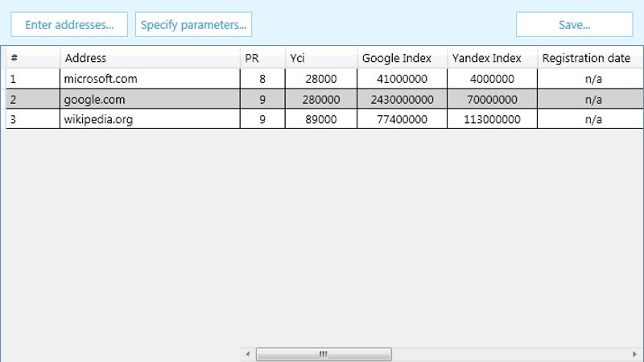Click PR value 9 in google.com row
This screenshot has height=362, width=644.
pos(262,99)
